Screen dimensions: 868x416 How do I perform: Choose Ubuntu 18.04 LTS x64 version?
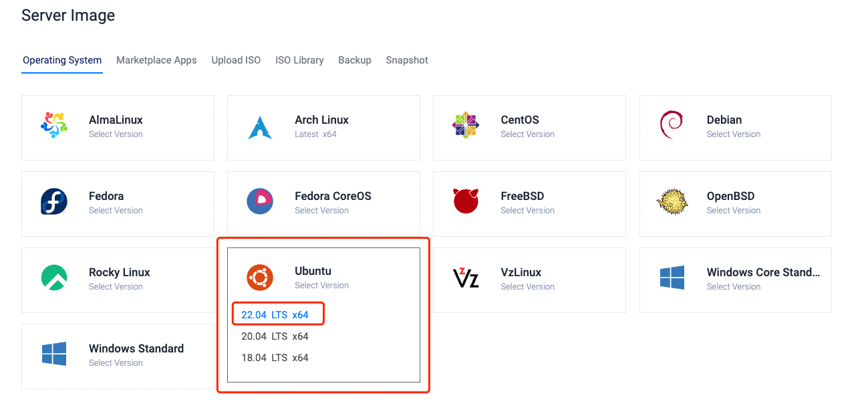click(x=277, y=357)
